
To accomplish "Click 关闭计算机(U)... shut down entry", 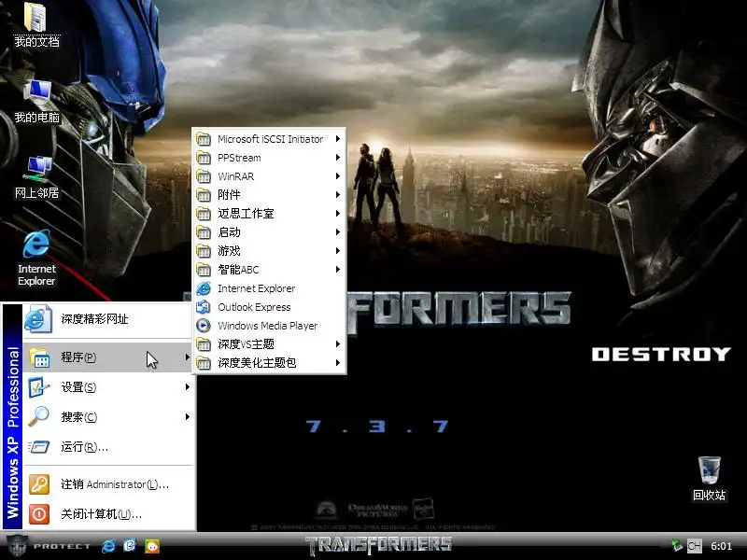I will 109,514.
